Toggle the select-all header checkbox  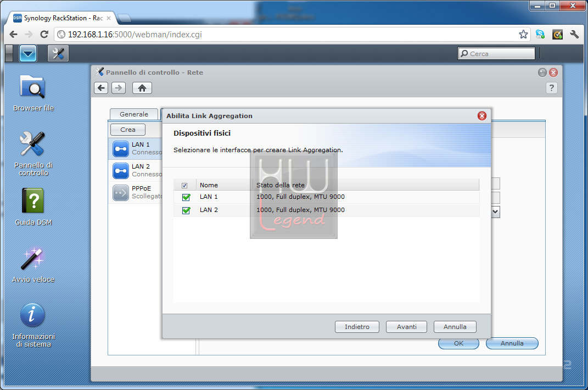[184, 186]
